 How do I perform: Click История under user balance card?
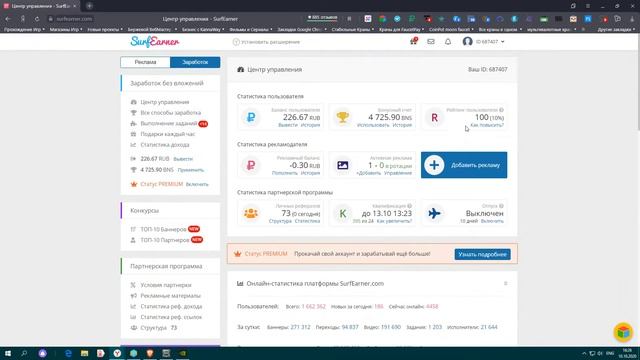[x=311, y=125]
